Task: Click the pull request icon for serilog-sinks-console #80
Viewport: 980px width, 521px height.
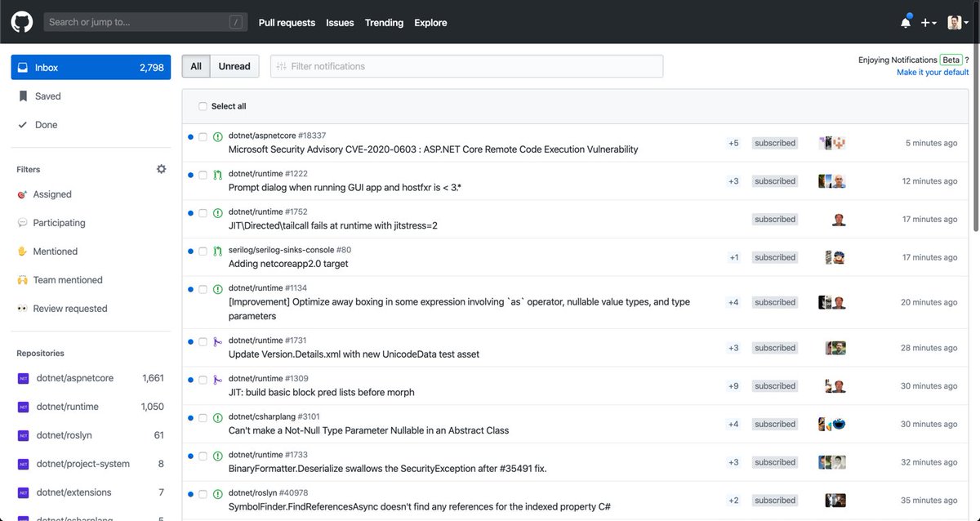Action: coord(218,251)
